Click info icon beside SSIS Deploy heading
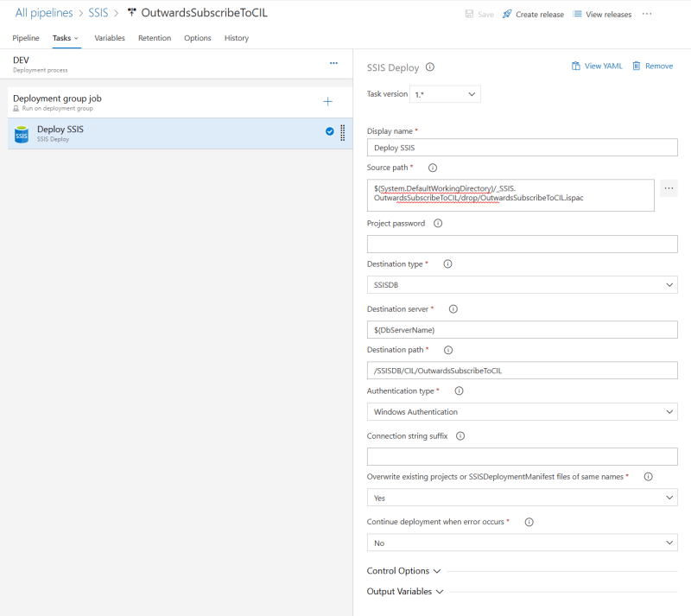Screen dimensions: 691x616 point(430,67)
